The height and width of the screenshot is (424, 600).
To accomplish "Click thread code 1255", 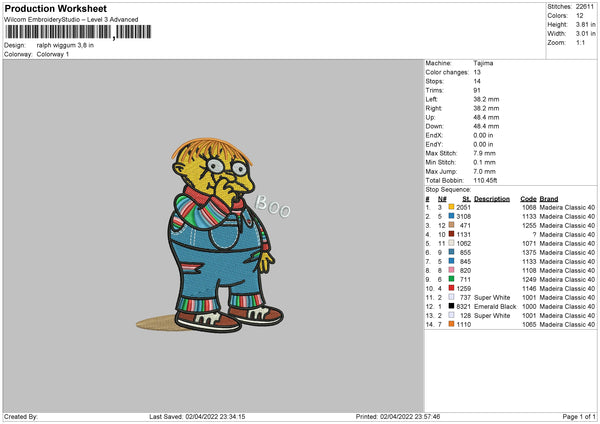I will (x=529, y=225).
